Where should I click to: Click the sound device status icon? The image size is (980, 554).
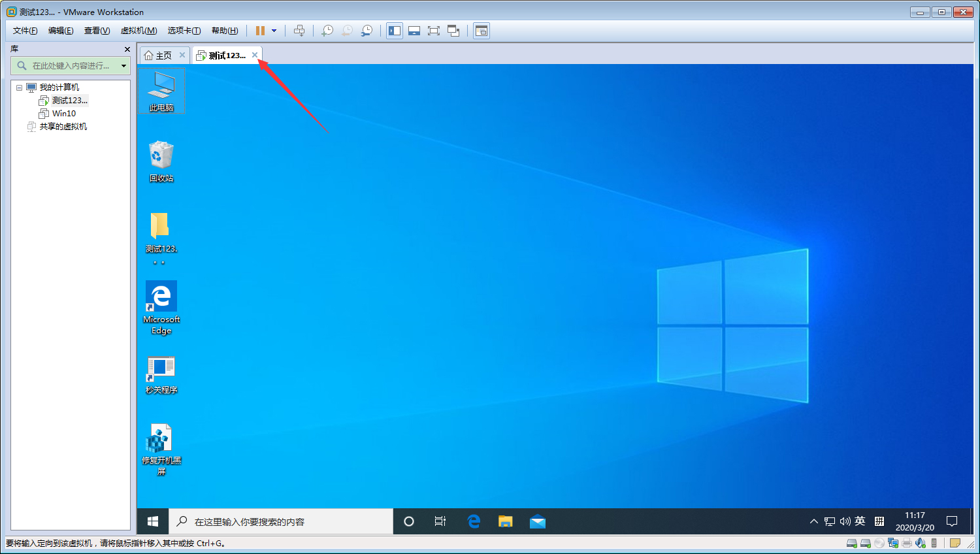tap(920, 542)
